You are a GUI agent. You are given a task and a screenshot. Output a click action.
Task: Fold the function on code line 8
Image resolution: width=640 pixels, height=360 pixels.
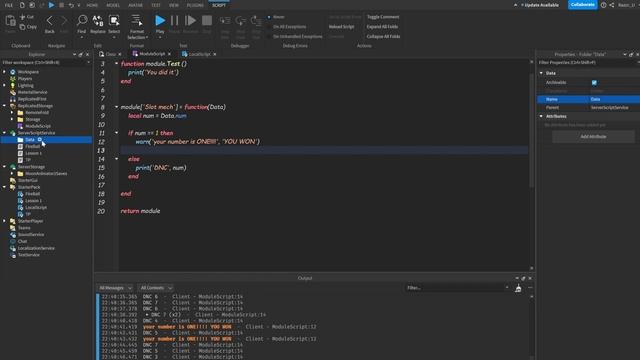tap(116, 107)
